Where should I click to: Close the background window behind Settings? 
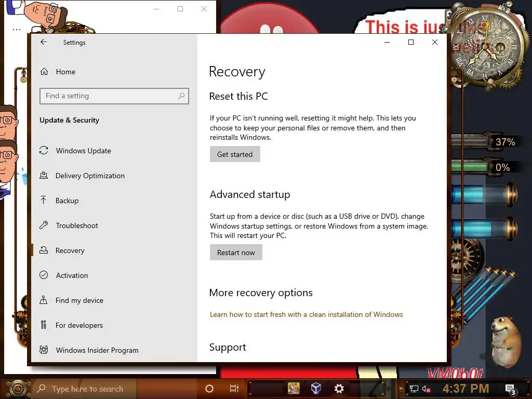tap(204, 9)
